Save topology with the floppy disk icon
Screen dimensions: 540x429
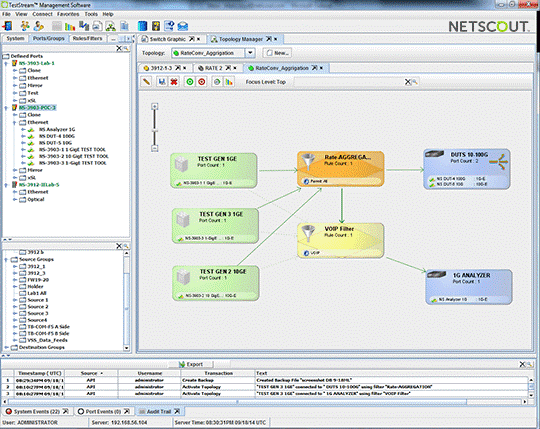[161, 82]
